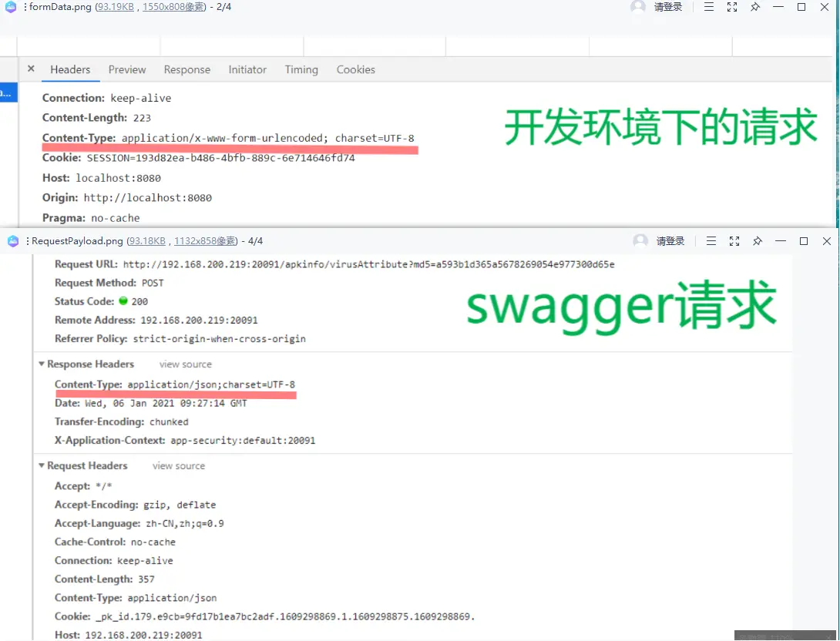Open the hamburger menu in formData.png window
The height and width of the screenshot is (641, 840).
coord(708,7)
